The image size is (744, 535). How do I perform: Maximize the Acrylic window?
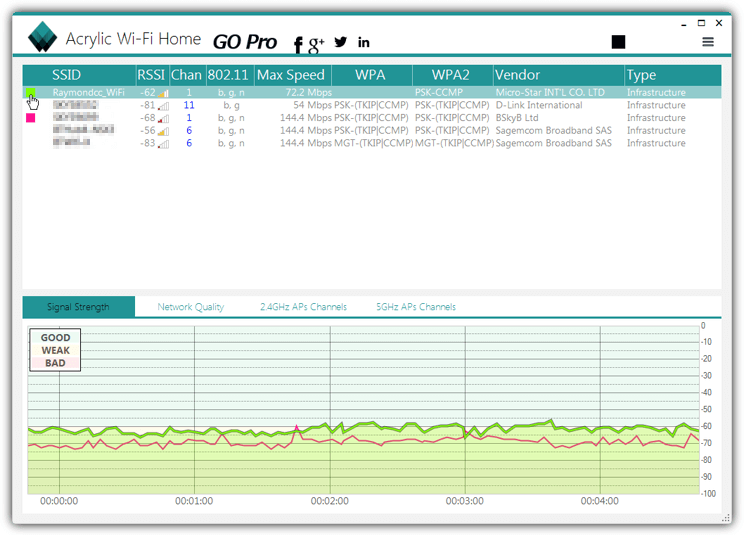pyautogui.click(x=701, y=23)
